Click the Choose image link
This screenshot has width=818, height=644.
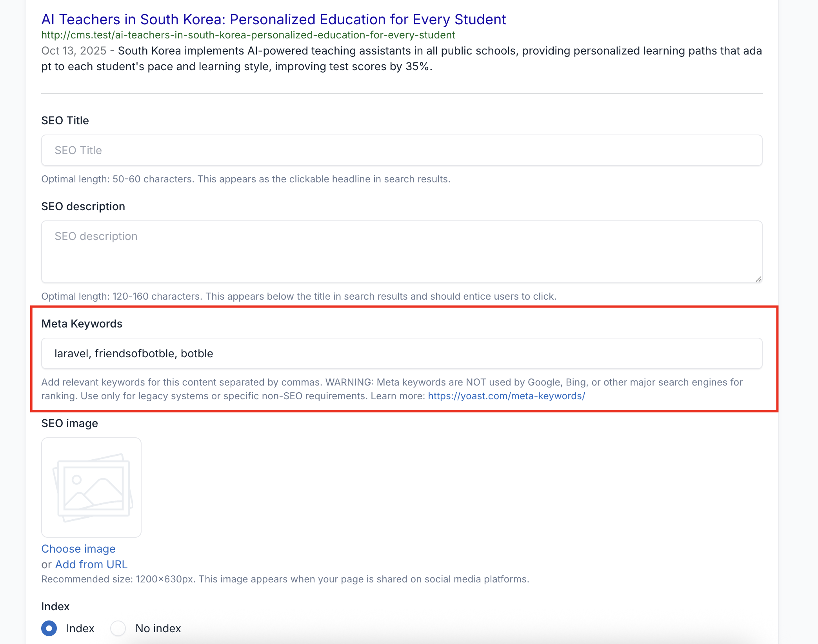(78, 549)
